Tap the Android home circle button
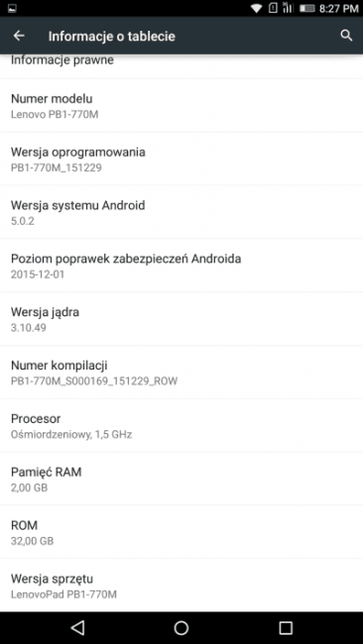The width and height of the screenshot is (363, 644). (181, 627)
